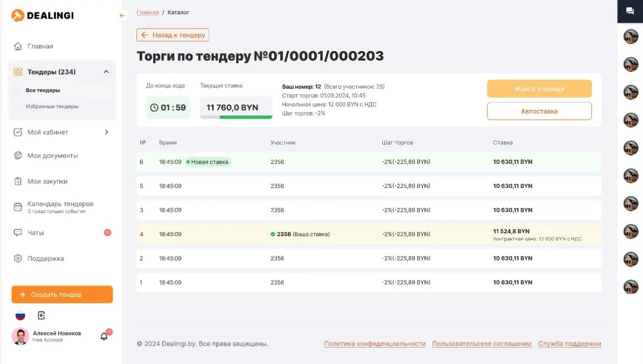Image resolution: width=643 pixels, height=364 pixels.
Task: Follow the Главная breadcrumb link
Action: [x=148, y=12]
